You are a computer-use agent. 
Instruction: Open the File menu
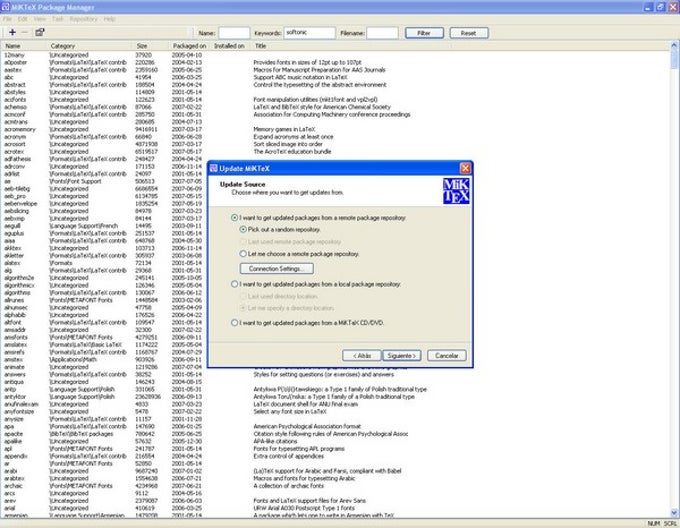(7, 19)
